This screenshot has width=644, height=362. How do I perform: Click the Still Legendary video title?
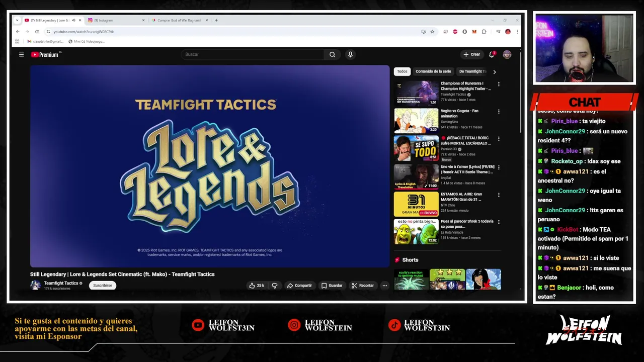[x=122, y=274]
